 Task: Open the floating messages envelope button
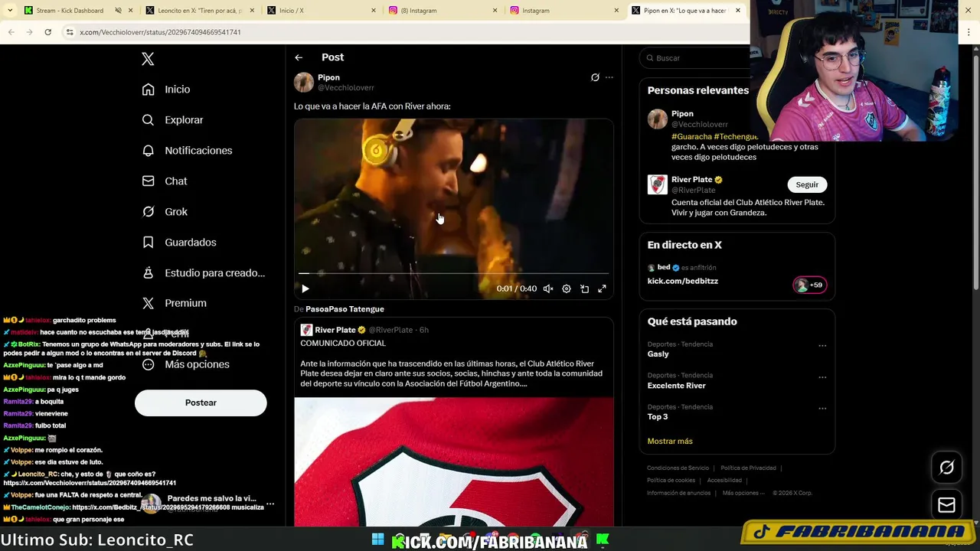(946, 505)
